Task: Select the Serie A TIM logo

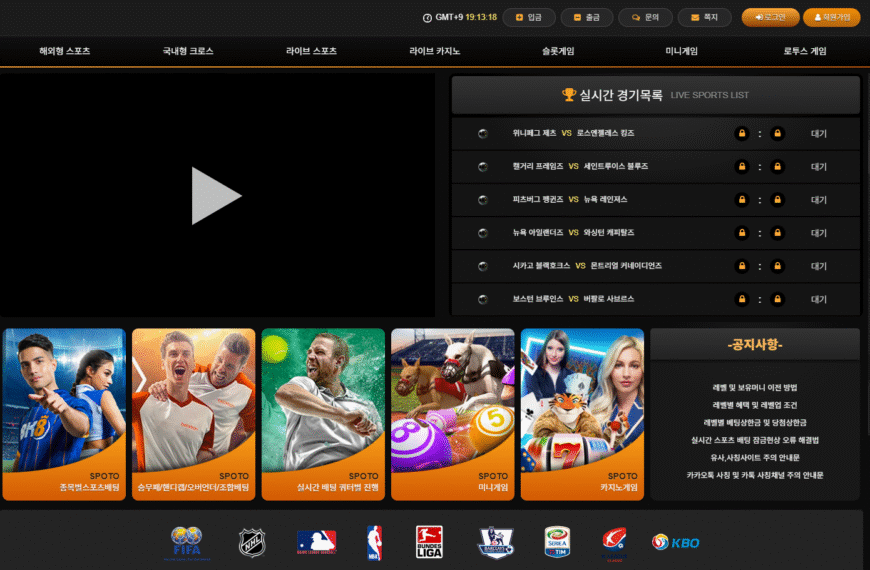Action: tap(556, 543)
